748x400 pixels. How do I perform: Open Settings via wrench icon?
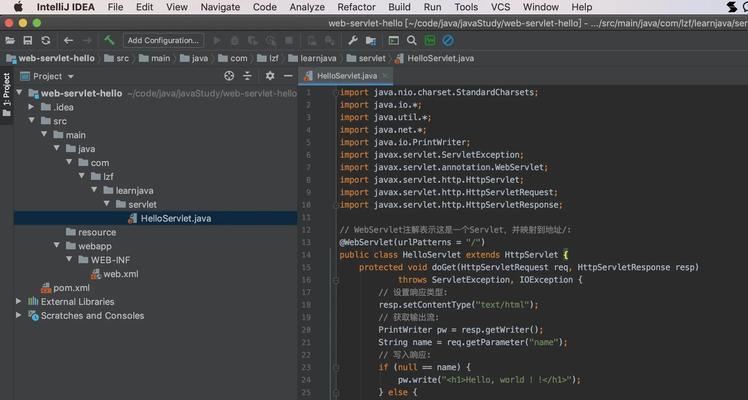click(353, 41)
